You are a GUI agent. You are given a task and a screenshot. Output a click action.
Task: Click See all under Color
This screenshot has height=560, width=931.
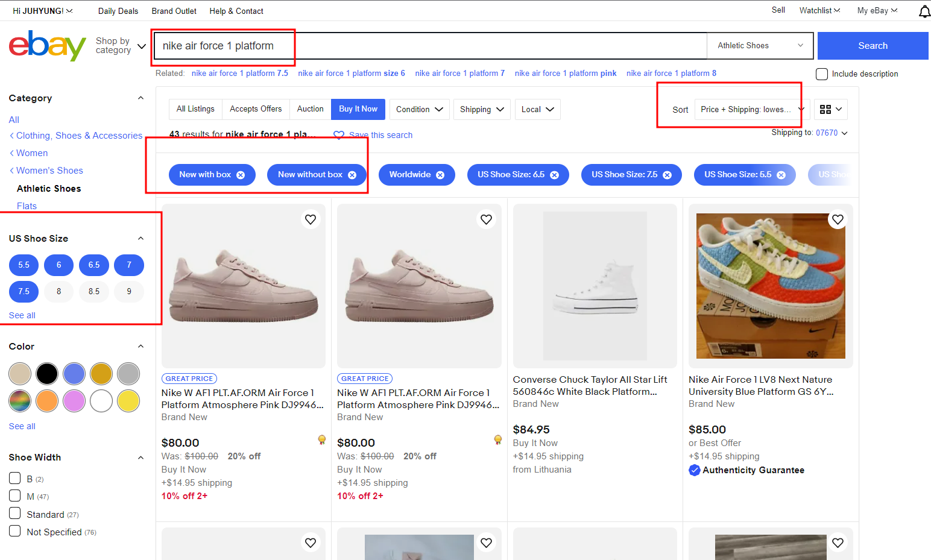click(22, 426)
